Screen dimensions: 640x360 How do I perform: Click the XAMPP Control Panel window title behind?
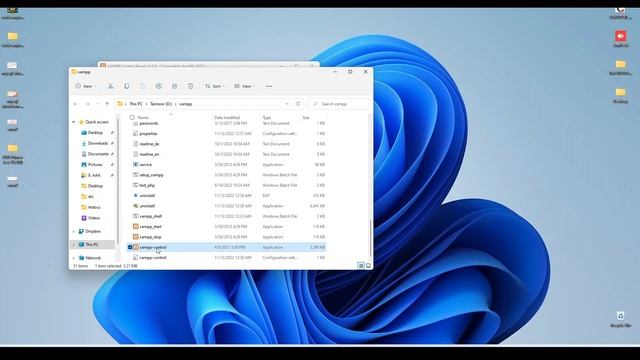click(x=157, y=65)
